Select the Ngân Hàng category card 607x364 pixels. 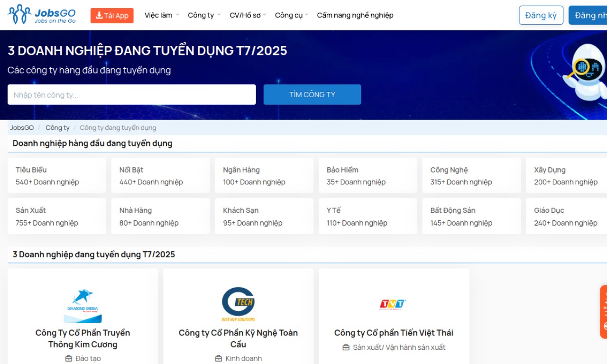tap(264, 176)
